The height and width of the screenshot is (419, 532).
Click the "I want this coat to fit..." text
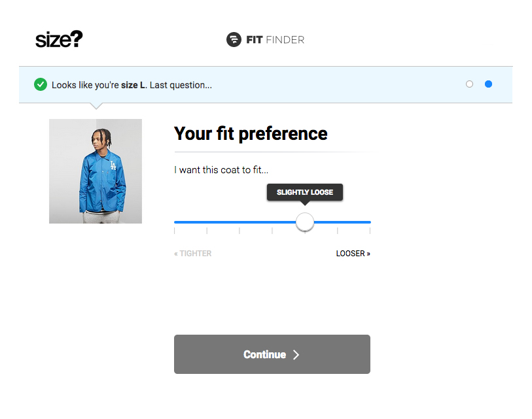coord(221,170)
